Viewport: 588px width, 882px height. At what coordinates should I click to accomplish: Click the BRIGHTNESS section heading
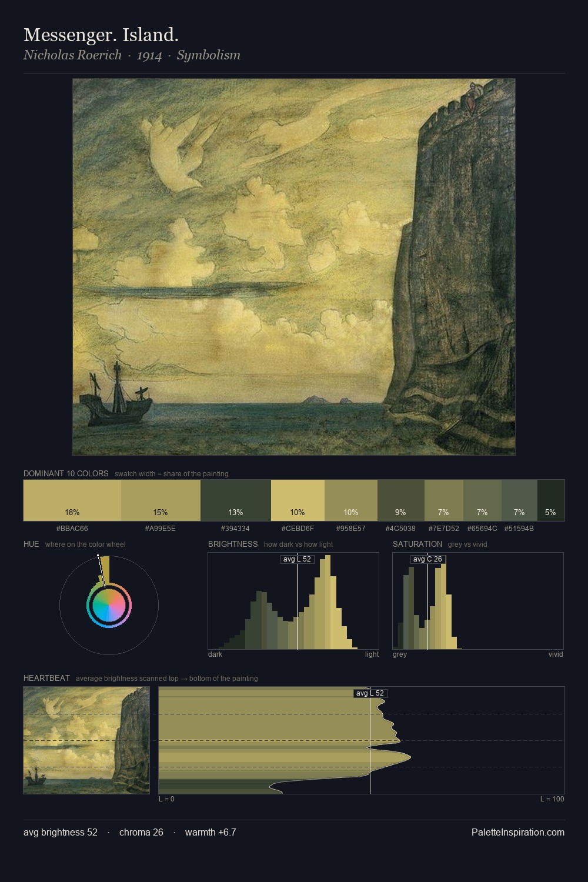tap(233, 544)
